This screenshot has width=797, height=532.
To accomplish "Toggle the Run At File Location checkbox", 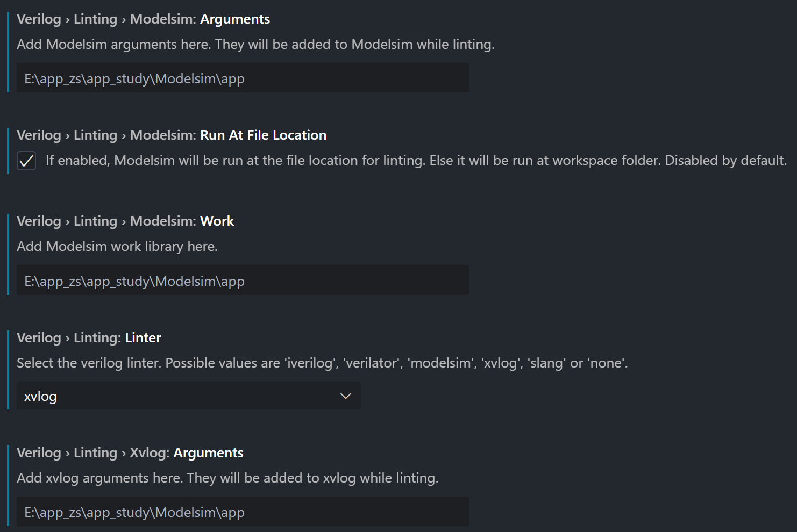I will pos(26,161).
